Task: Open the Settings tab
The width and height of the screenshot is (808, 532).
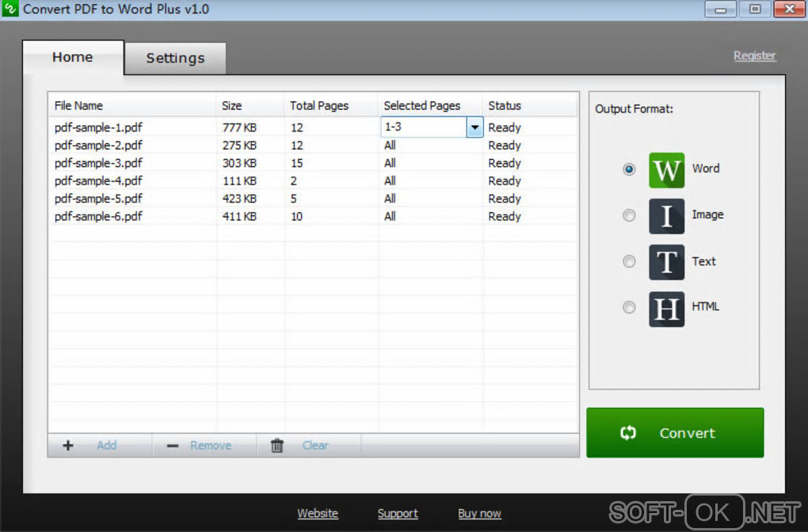Action: [175, 59]
